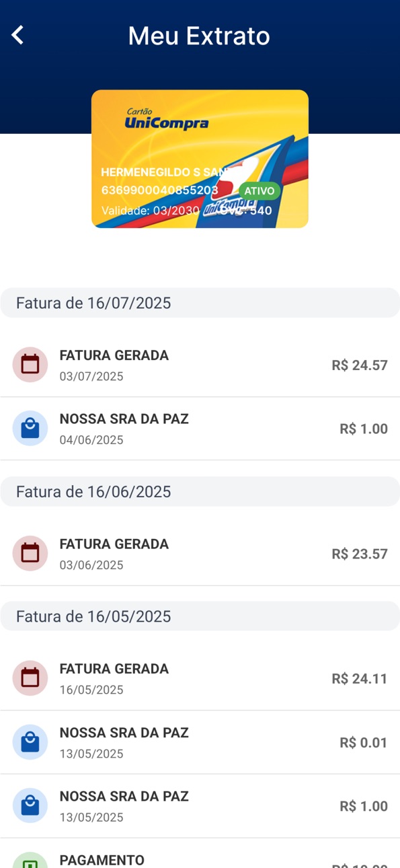Tap calendar icon of 03/06/2025 fatura
400x868 pixels.
tap(30, 553)
